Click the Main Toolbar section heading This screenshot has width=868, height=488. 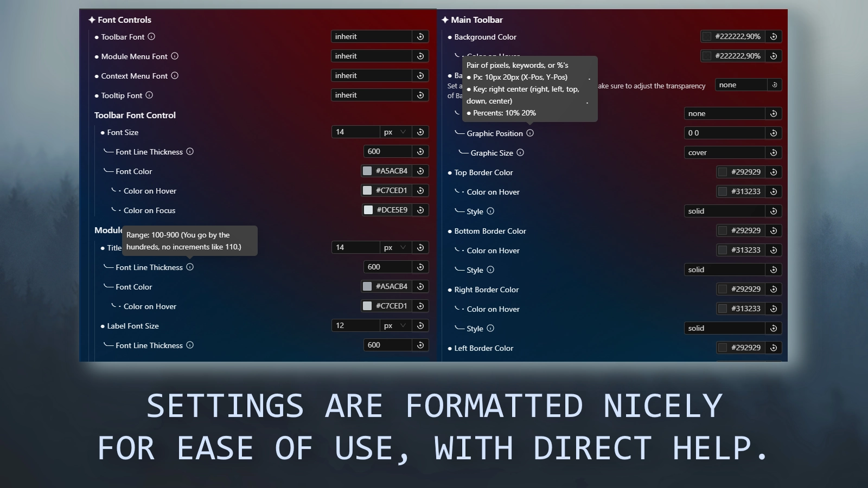472,20
